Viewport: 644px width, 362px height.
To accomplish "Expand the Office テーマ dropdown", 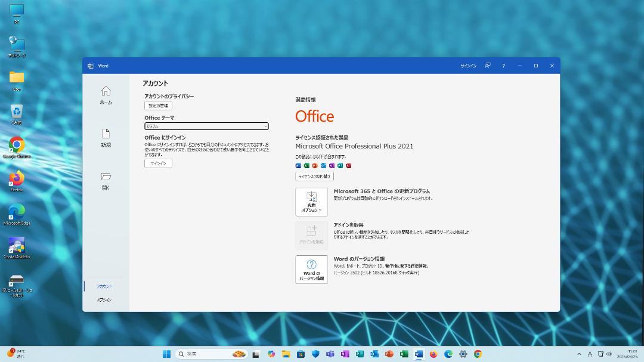I will (206, 126).
